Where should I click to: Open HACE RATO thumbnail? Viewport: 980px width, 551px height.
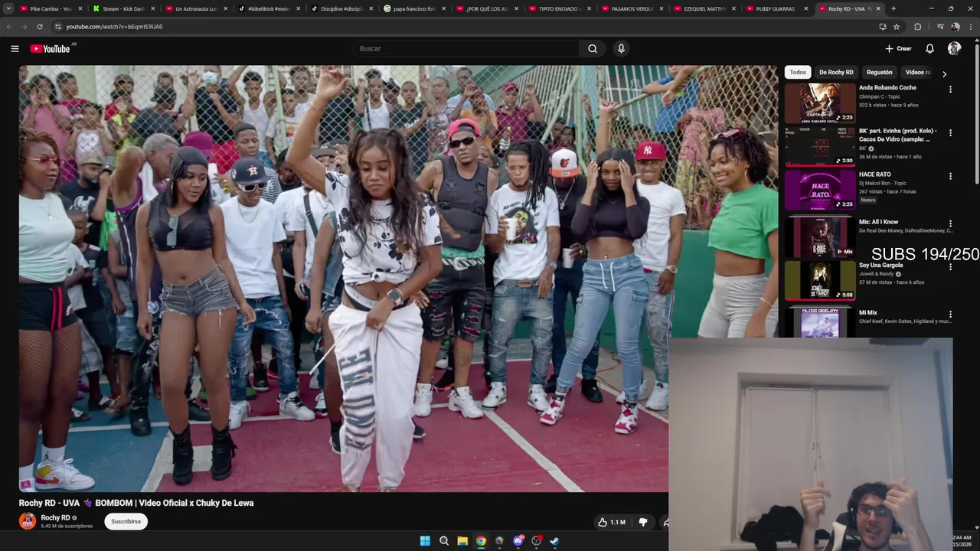tap(820, 190)
